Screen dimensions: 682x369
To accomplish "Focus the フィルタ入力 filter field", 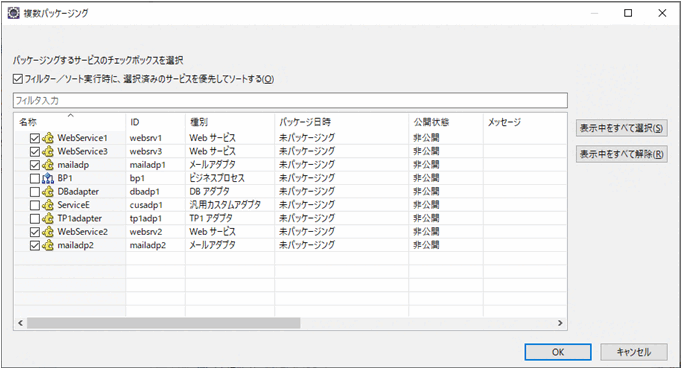I will [x=290, y=101].
